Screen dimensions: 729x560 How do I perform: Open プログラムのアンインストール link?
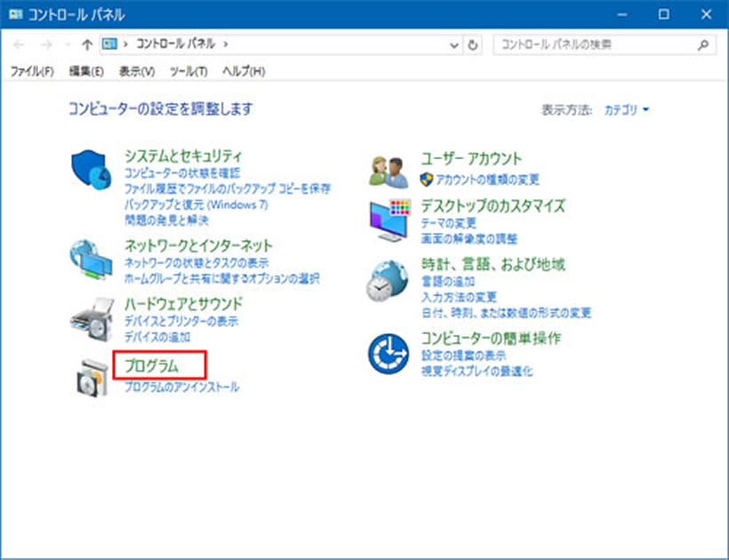(181, 387)
